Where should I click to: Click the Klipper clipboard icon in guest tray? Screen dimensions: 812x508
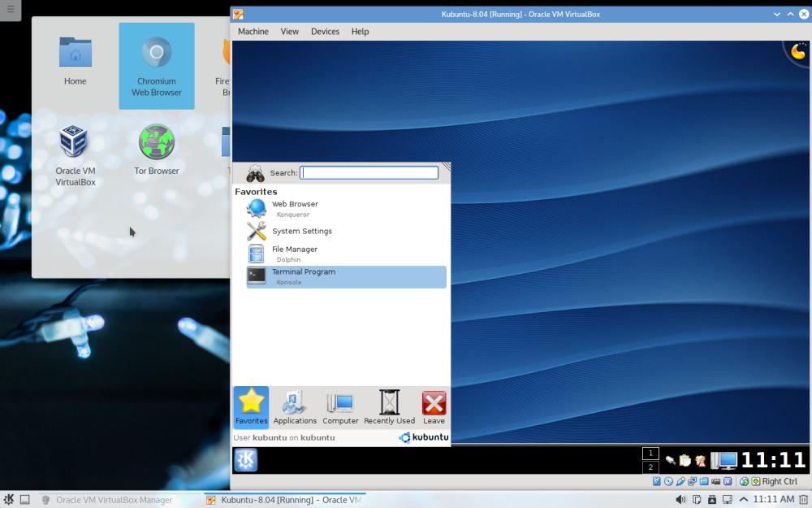pos(685,461)
